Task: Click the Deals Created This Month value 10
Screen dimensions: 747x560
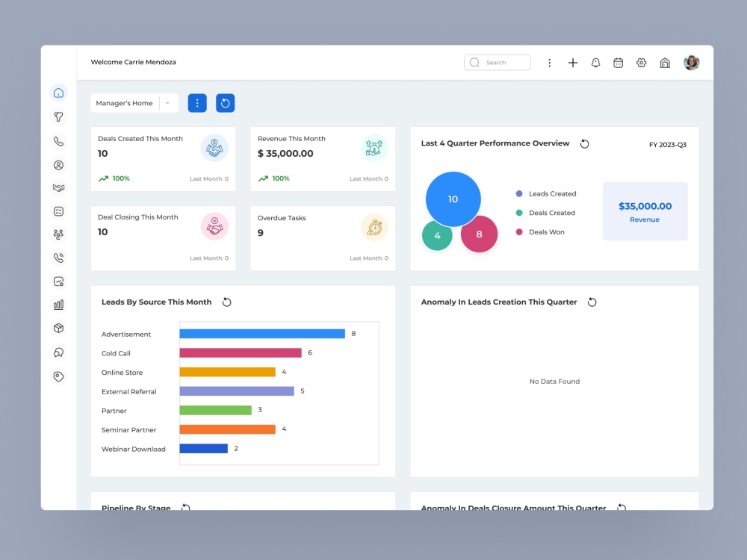Action: 103,154
